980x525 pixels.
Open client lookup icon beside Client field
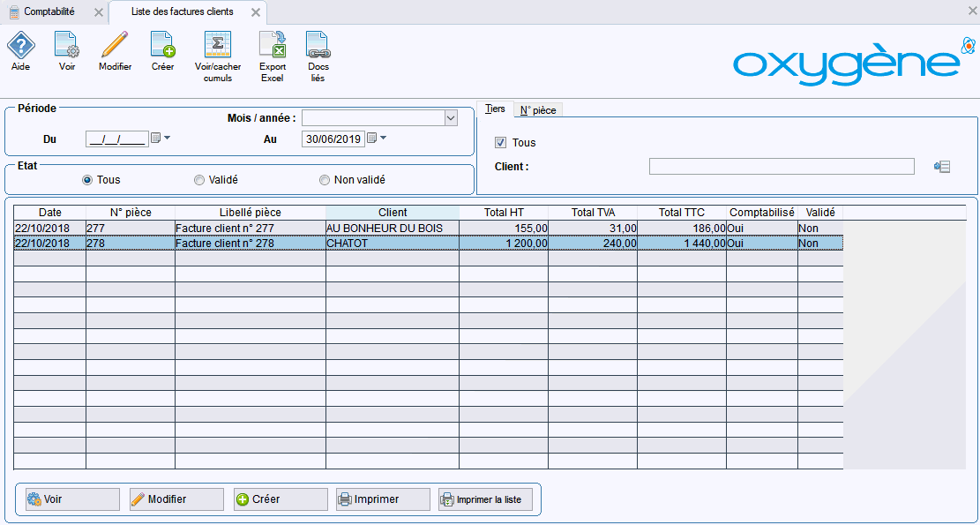942,167
